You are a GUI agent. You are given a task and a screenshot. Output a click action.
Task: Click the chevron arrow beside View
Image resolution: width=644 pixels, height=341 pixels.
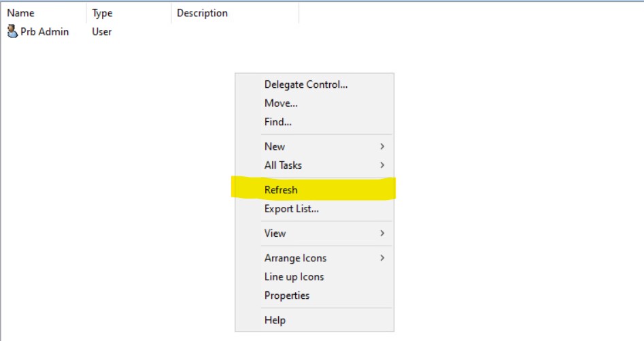382,233
